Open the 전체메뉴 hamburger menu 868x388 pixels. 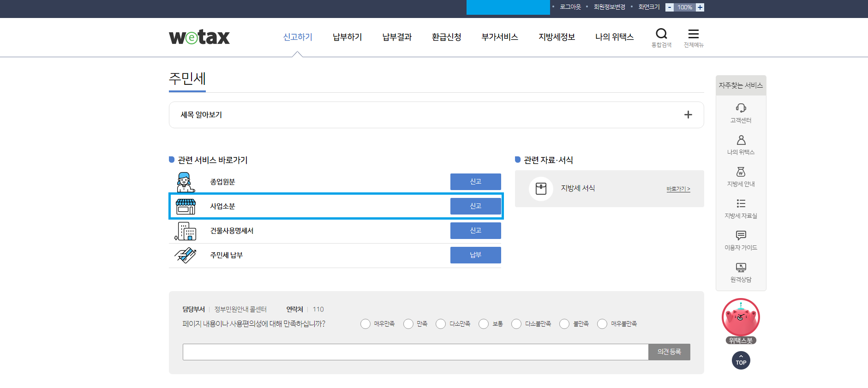pos(694,34)
